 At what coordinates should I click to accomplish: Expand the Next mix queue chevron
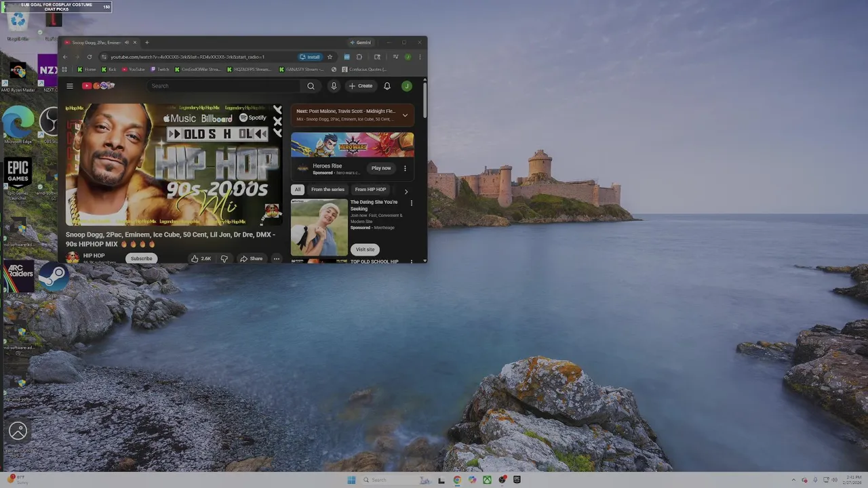tap(405, 115)
